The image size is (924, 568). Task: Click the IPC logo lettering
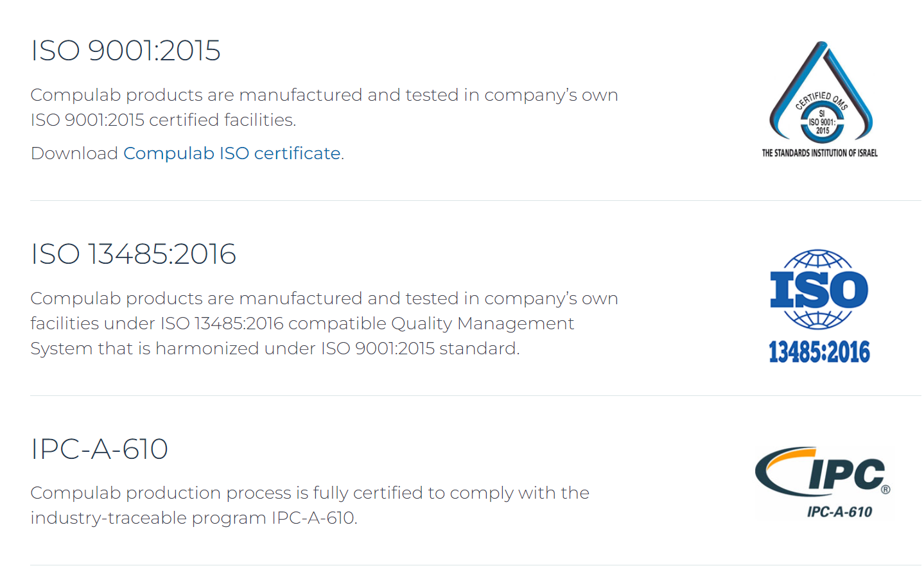tap(846, 475)
